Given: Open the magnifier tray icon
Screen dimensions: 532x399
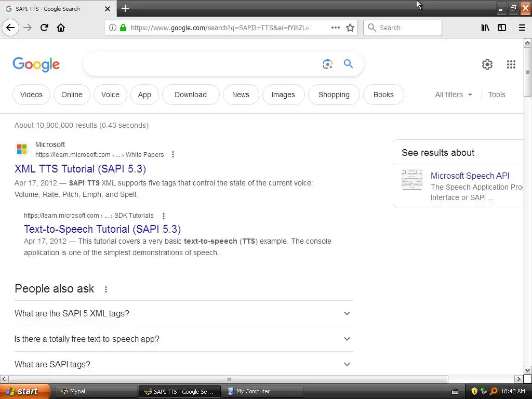Looking at the screenshot, I should click(494, 391).
